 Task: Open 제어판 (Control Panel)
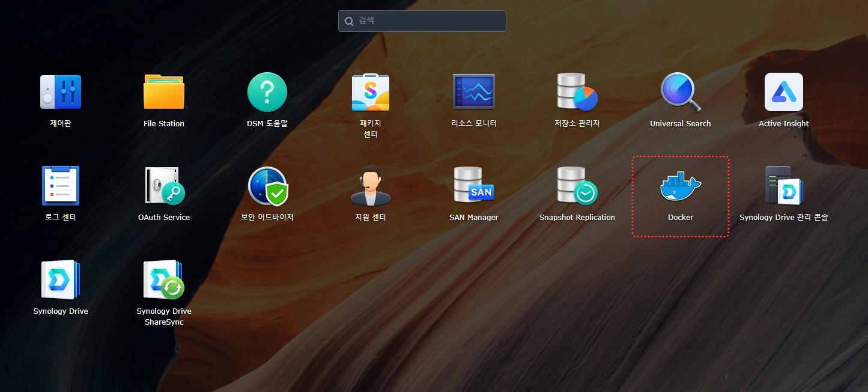click(60, 91)
